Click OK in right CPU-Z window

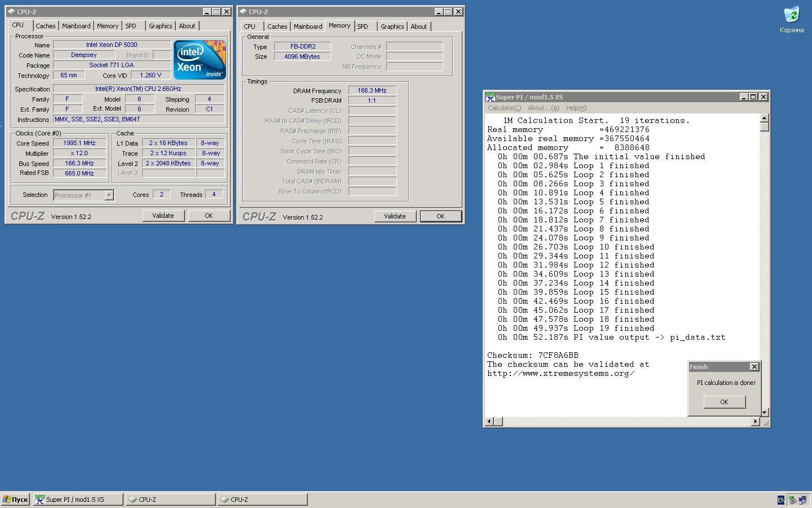pos(440,216)
